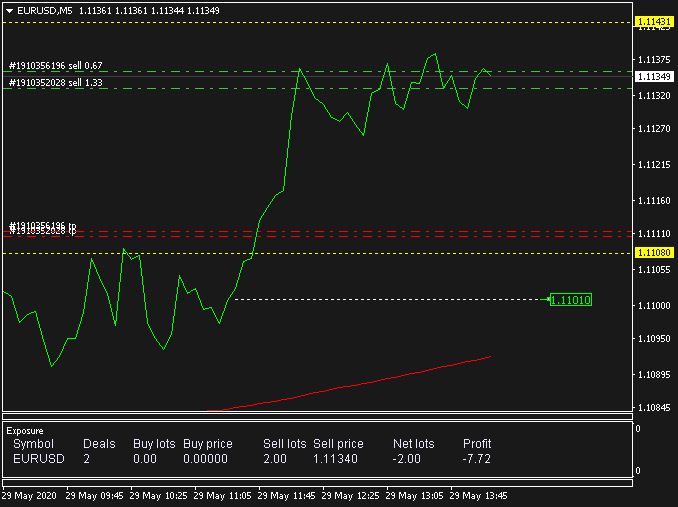This screenshot has height=507, width=678.
Task: Click the 29 May 12:25 time label
Action: (350, 496)
